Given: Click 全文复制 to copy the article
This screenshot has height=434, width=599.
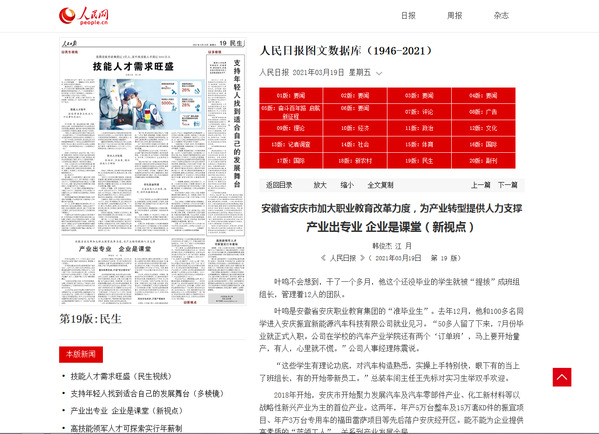Looking at the screenshot, I should point(380,185).
